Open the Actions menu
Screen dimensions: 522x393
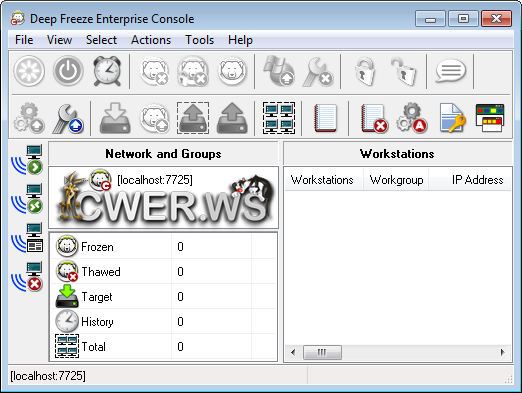[151, 40]
